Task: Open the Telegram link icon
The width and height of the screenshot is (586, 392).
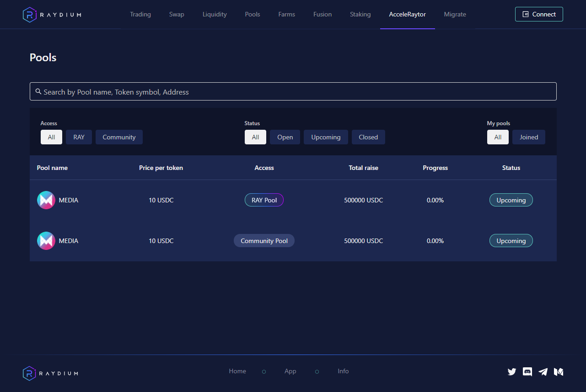Action: click(543, 372)
